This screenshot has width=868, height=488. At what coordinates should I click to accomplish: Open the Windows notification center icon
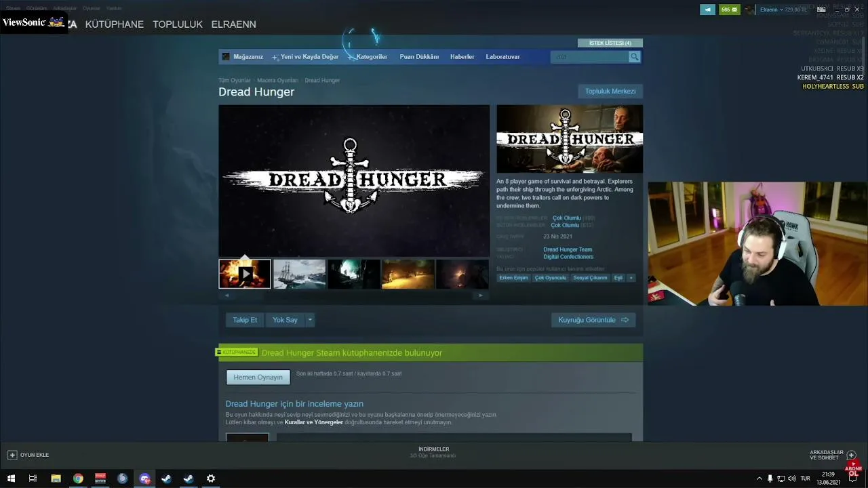(x=853, y=479)
